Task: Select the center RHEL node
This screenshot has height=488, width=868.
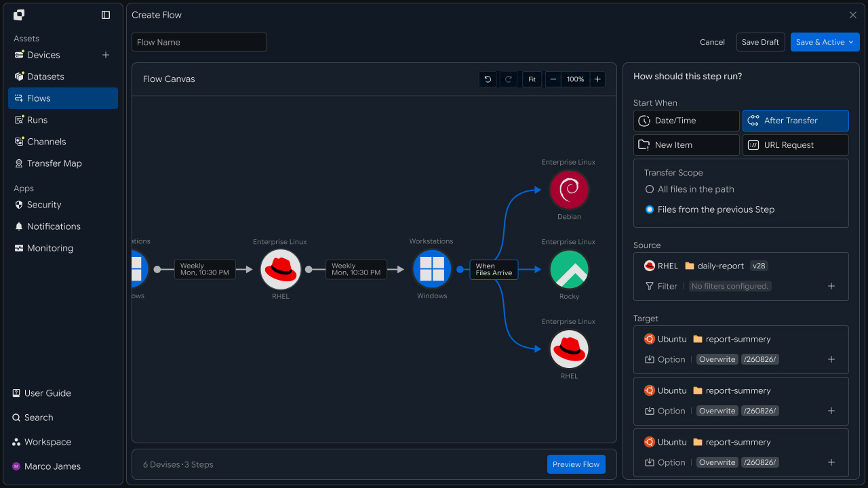Action: pos(281,269)
